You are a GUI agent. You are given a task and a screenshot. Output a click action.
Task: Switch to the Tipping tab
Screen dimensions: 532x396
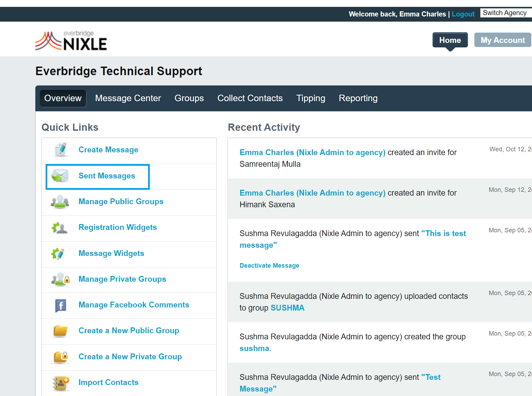311,98
